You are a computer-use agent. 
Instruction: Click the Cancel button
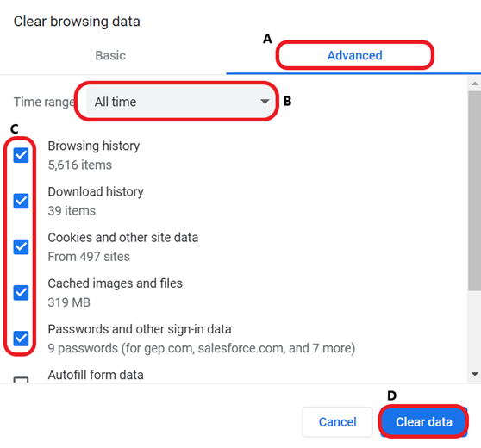337,421
